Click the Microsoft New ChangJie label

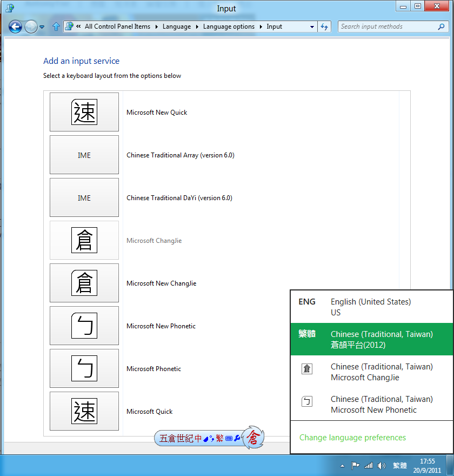(162, 283)
